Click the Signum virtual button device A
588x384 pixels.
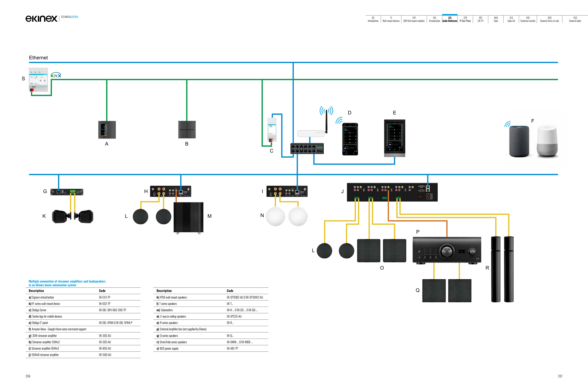pyautogui.click(x=107, y=129)
